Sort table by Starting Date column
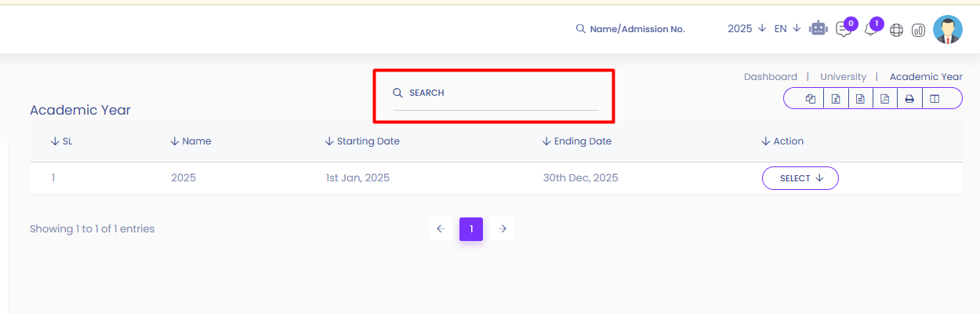Screen dimensions: 980x314 point(362,141)
